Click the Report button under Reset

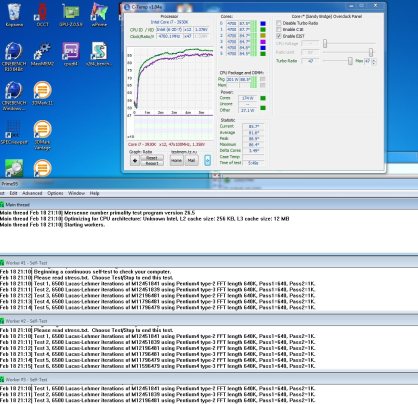152,163
